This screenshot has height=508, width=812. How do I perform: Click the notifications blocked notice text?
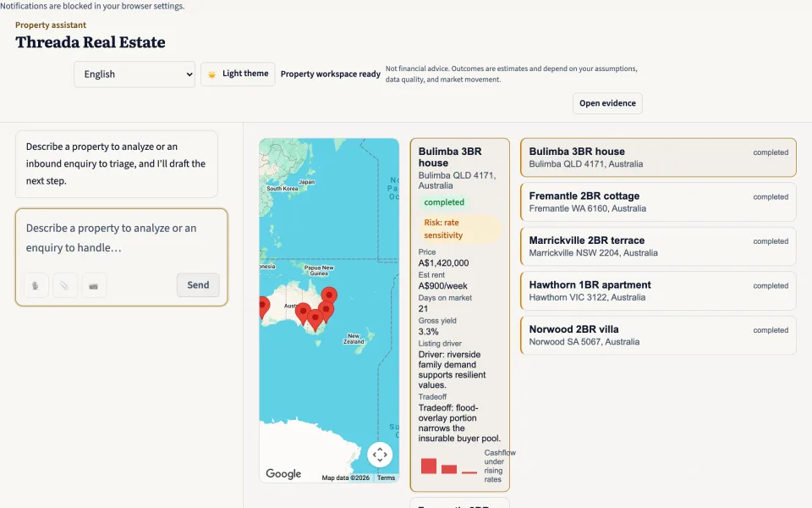(92, 6)
